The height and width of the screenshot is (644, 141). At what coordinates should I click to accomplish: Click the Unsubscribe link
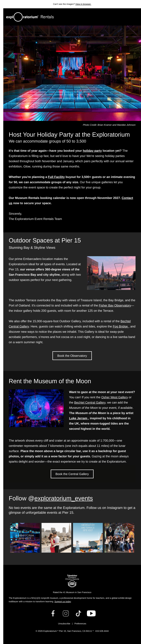pyautogui.click(x=64, y=623)
